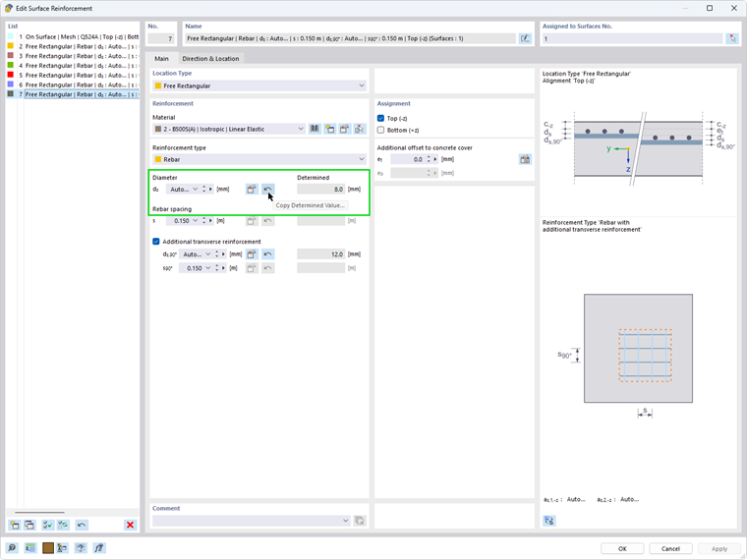Click the concrete cover offset settings icon
The image size is (747, 560).
pos(525,159)
